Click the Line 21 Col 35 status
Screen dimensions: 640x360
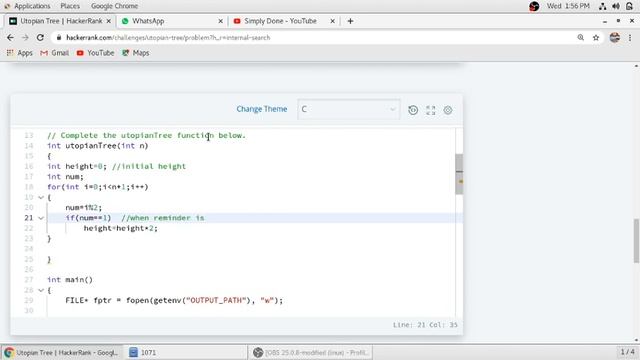(425, 325)
